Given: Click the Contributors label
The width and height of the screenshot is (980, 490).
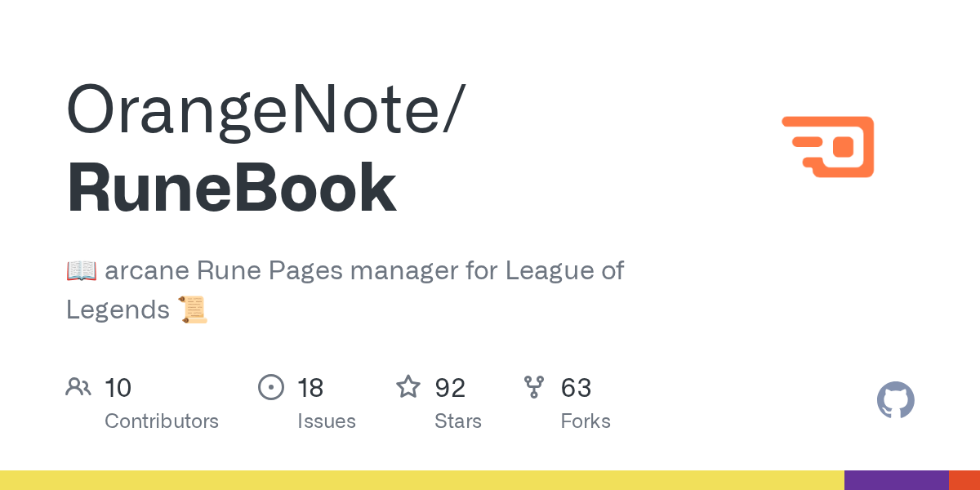Looking at the screenshot, I should (x=162, y=421).
